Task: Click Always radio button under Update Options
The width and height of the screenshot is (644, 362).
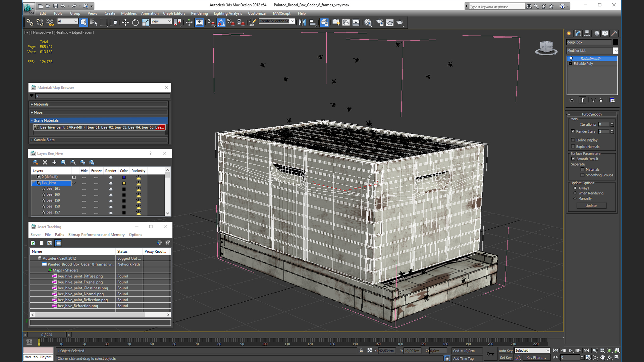Action: click(x=575, y=188)
